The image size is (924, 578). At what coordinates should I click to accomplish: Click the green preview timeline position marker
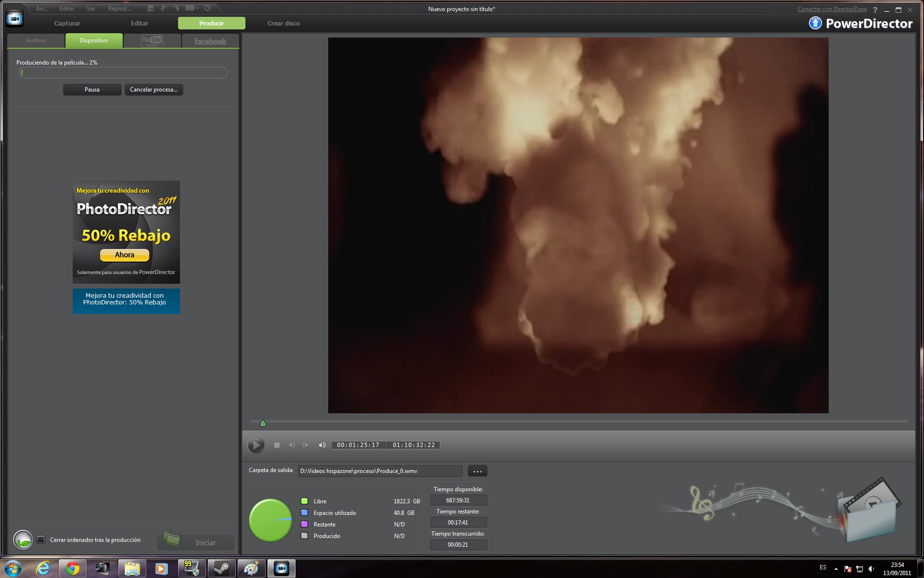click(x=263, y=423)
